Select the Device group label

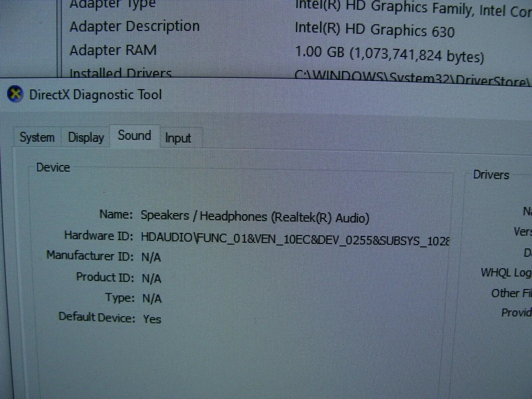coord(53,167)
